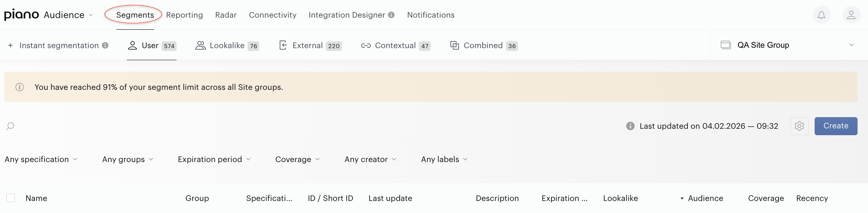Click the Contextual link icon
Screen dimensions: 868x213
tap(366, 46)
